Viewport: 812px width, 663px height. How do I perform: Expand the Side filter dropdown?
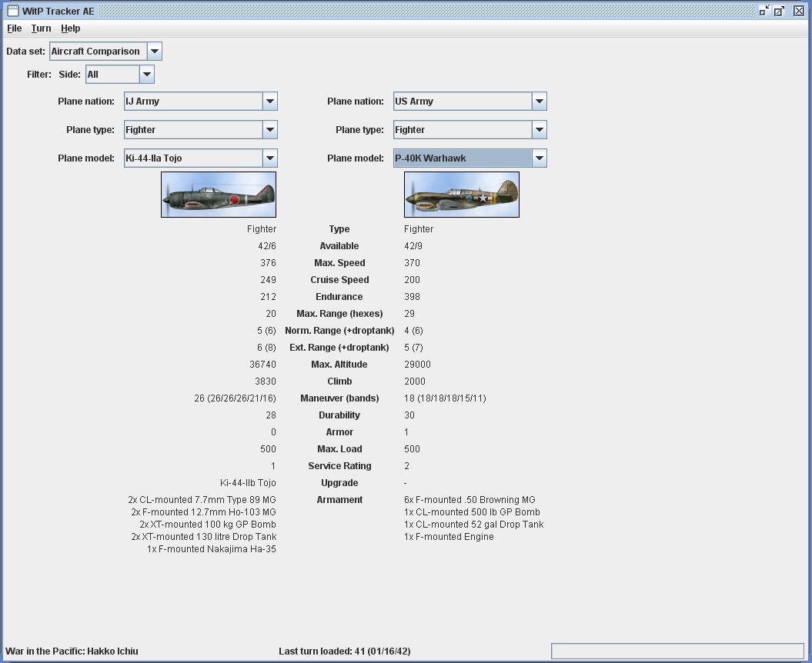tap(120, 74)
